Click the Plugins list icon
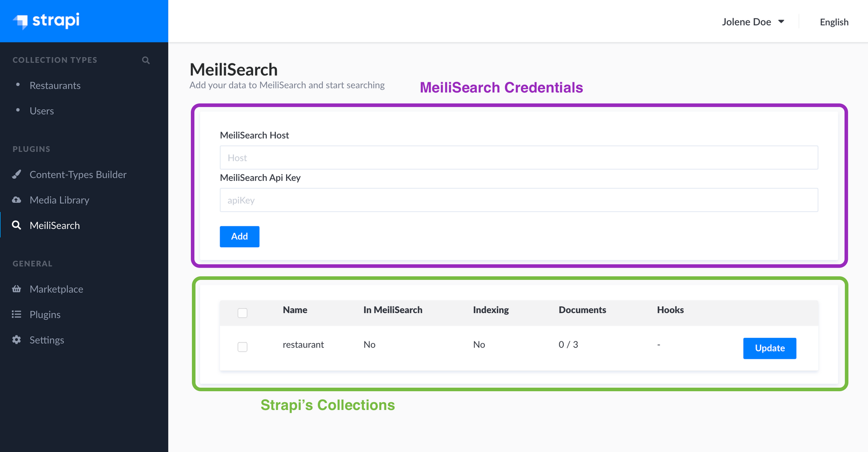The width and height of the screenshot is (868, 452). pyautogui.click(x=16, y=314)
